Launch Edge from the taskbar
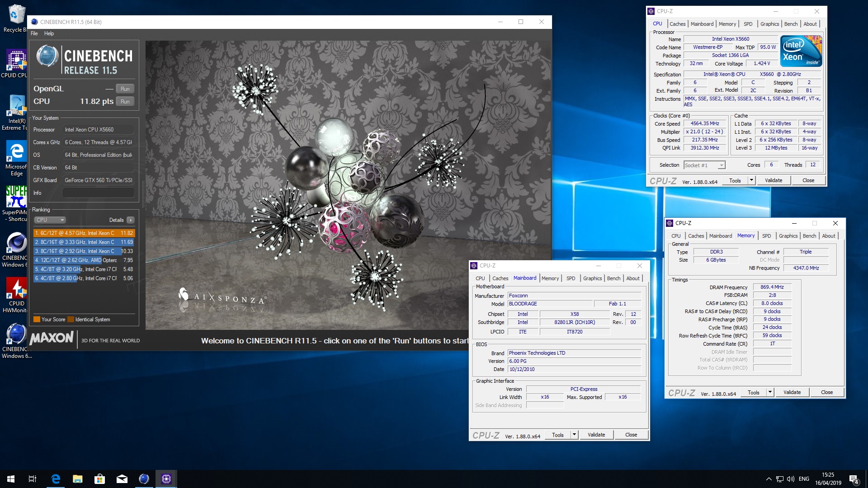The image size is (868, 488). (x=56, y=479)
